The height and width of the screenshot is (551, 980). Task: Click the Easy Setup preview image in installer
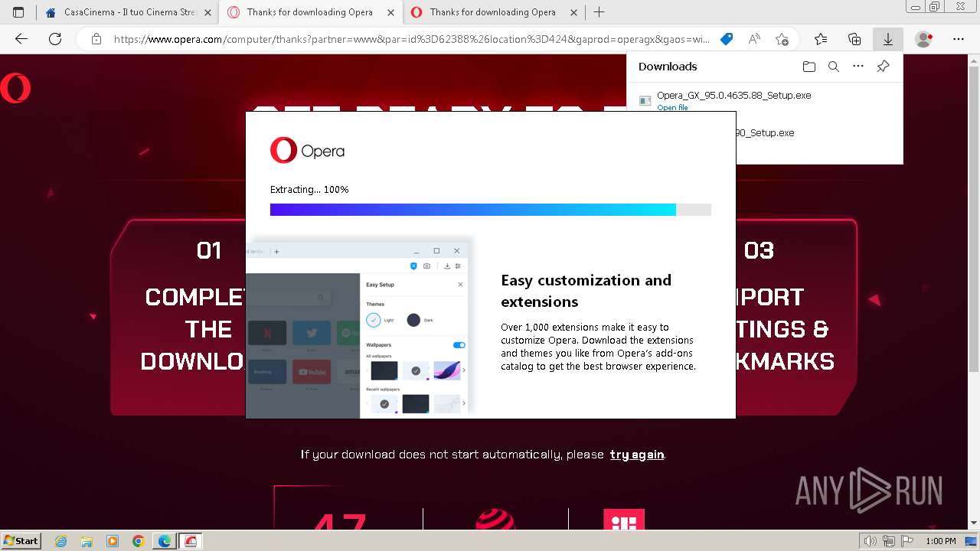pyautogui.click(x=360, y=327)
